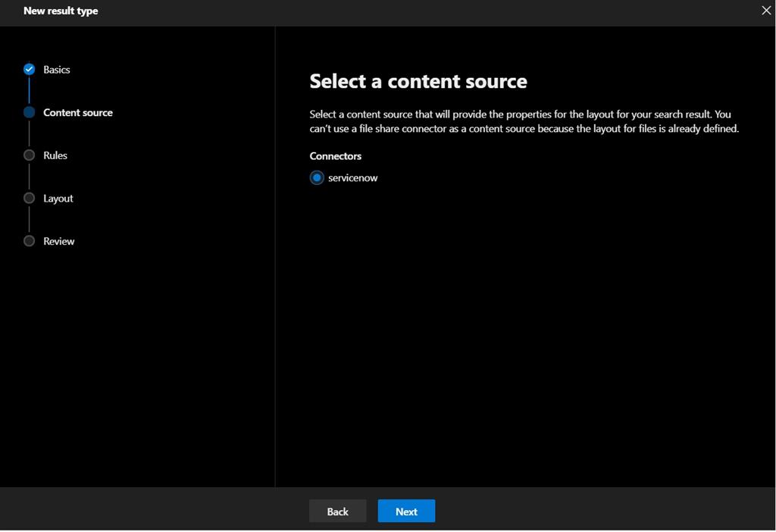Click the Rules step circle indicator
The height and width of the screenshot is (532, 776).
29,155
